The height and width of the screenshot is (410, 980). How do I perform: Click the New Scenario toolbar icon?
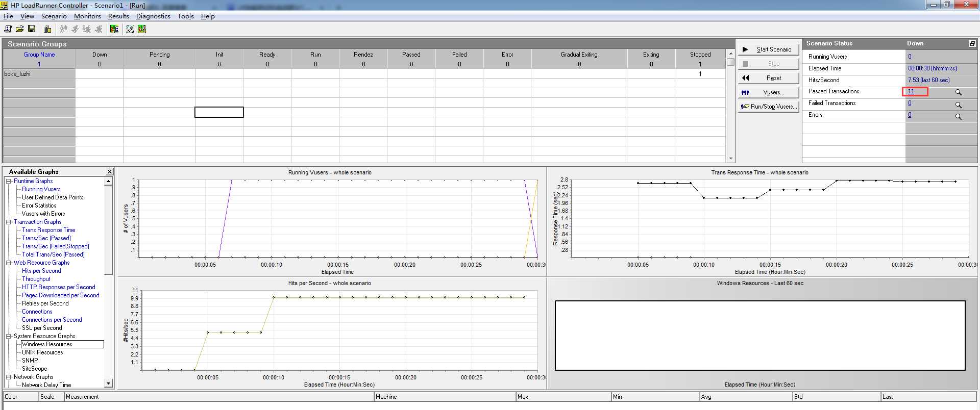(8, 29)
